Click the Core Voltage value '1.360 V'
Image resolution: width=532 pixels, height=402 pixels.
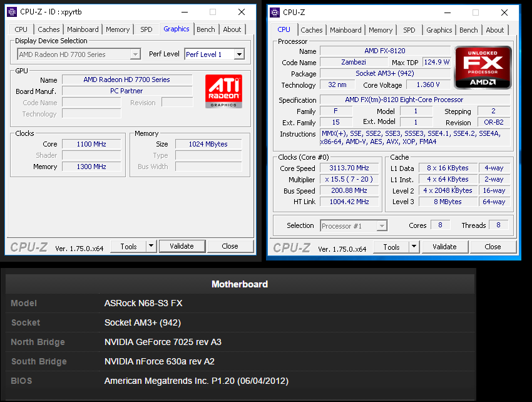(x=428, y=85)
